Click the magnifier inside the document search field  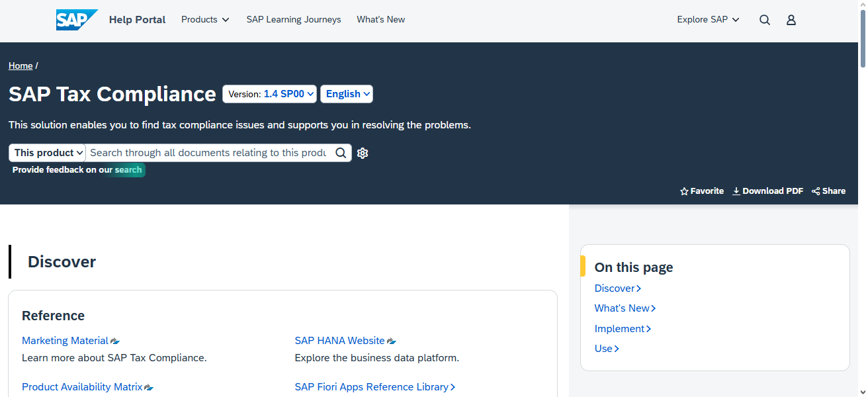[341, 153]
